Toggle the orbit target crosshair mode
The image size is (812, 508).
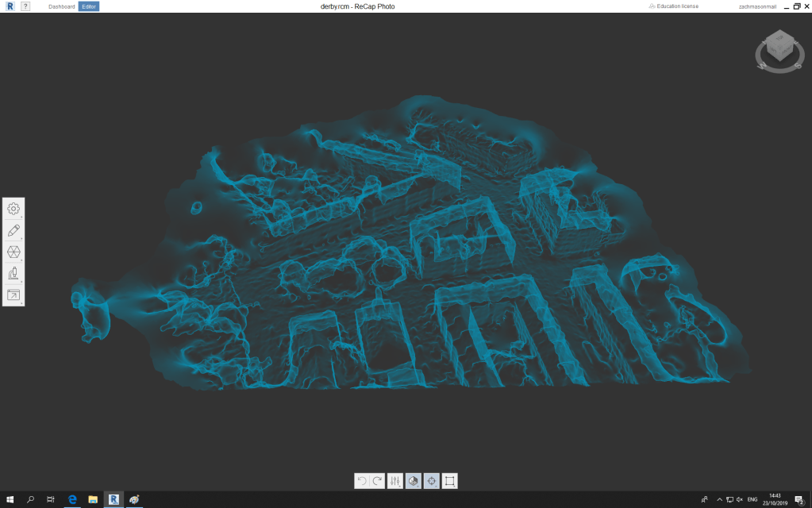click(431, 481)
